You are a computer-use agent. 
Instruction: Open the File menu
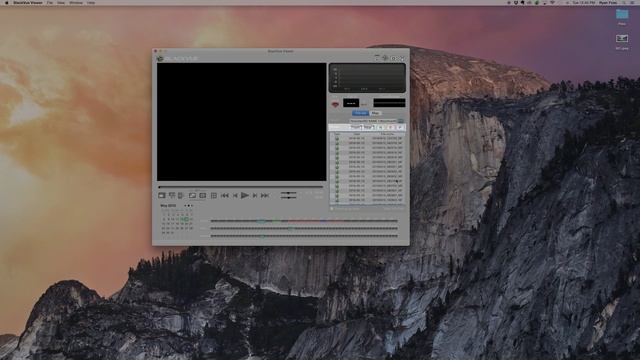pyautogui.click(x=50, y=2)
